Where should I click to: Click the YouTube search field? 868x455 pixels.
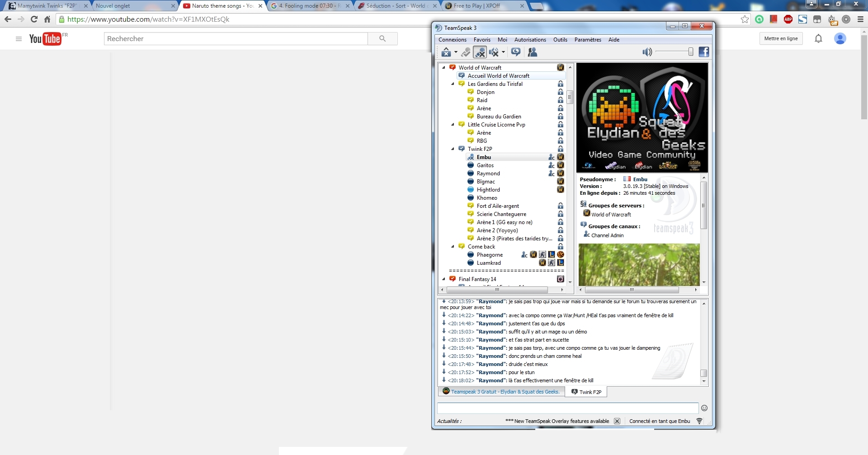point(236,39)
